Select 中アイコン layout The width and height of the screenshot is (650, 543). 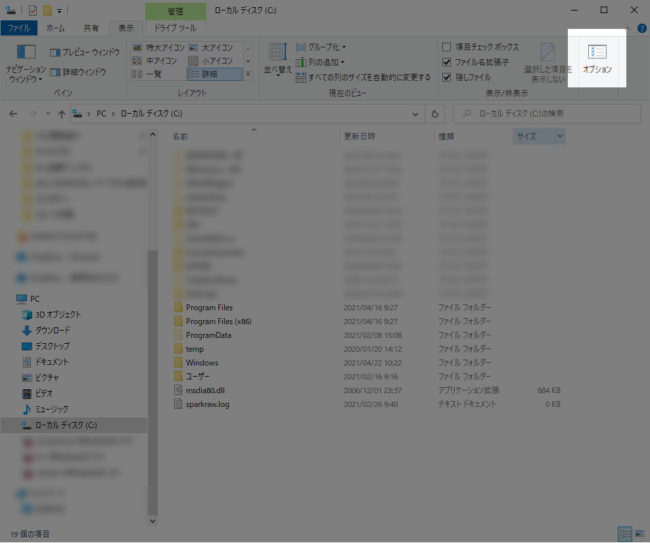(155, 61)
